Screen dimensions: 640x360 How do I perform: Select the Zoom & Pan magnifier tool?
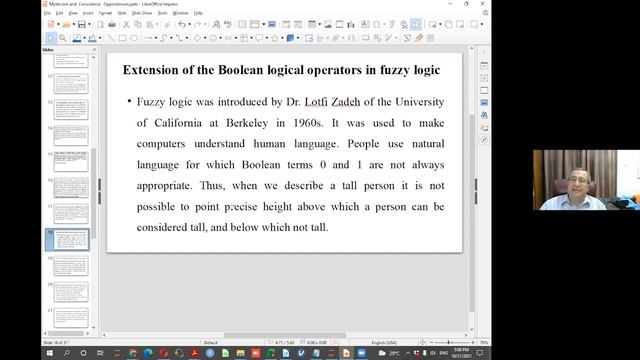(62, 38)
